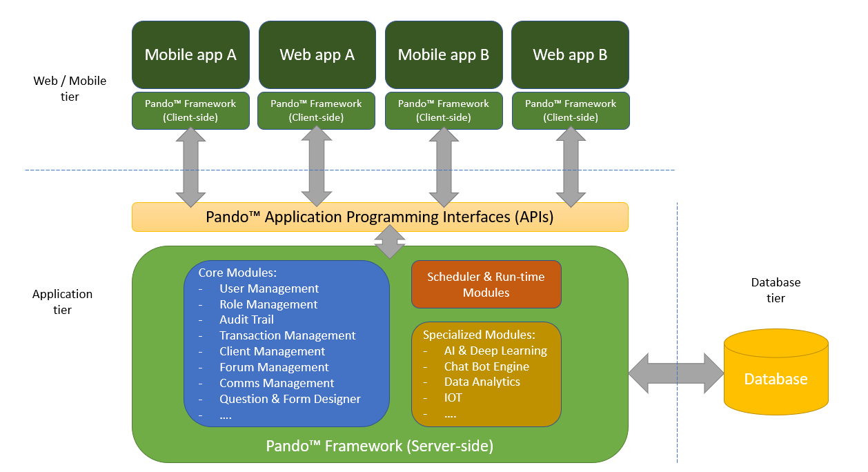Click the Mobile app A box
The width and height of the screenshot is (868, 472).
190,55
